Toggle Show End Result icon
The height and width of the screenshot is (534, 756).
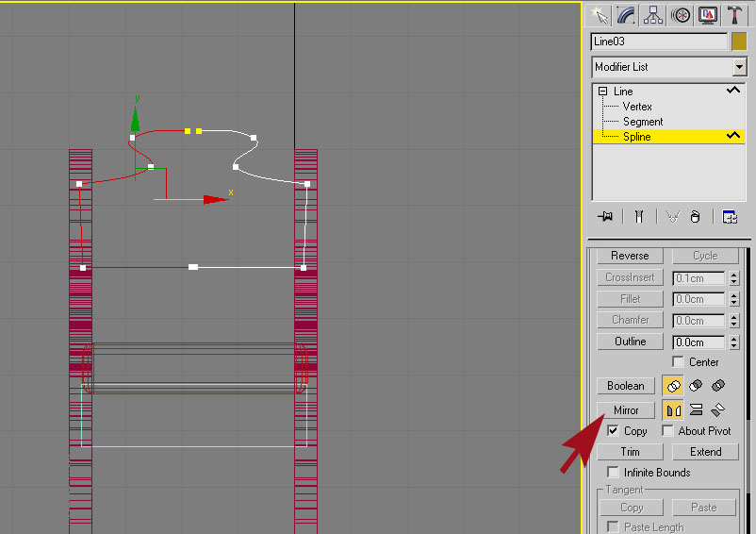pos(639,217)
